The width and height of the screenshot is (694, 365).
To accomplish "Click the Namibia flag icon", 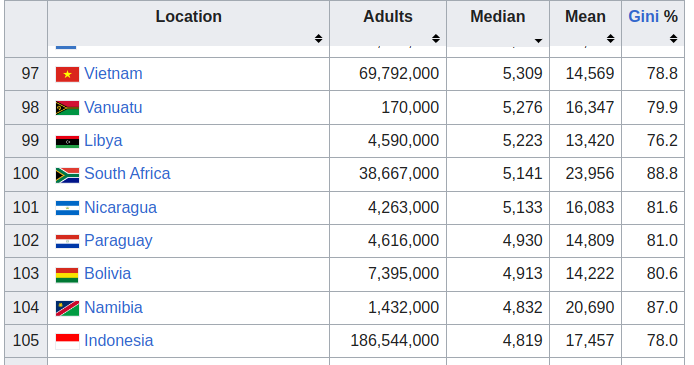I will 67,308.
